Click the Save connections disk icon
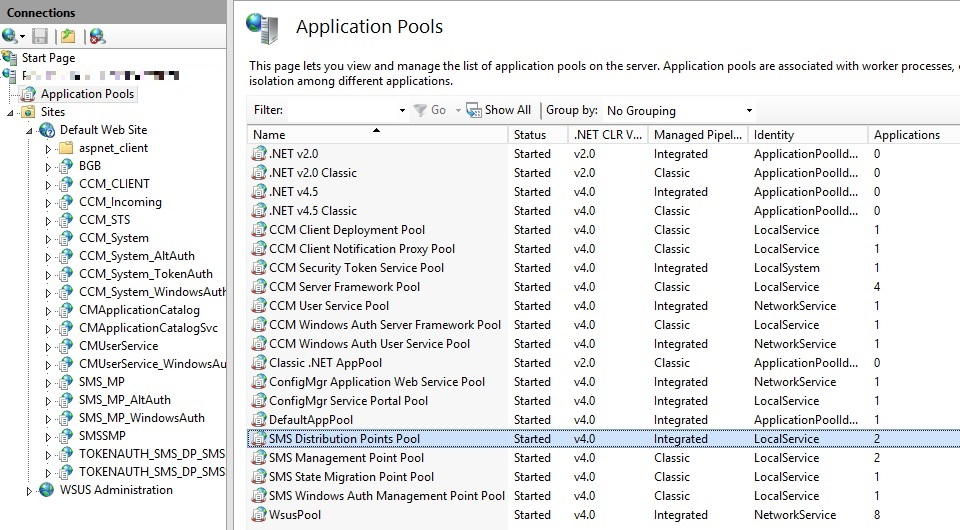The width and height of the screenshot is (960, 530). 40,36
